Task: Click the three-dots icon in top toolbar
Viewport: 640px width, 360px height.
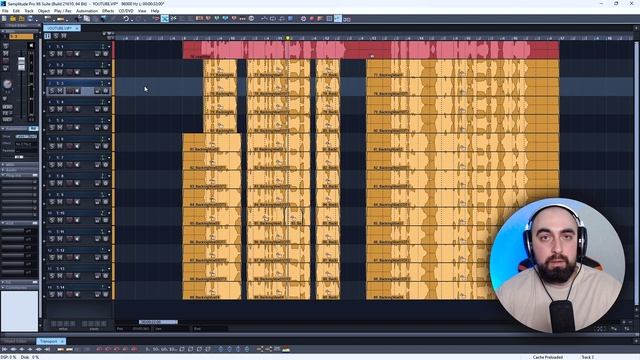Action: click(x=242, y=19)
